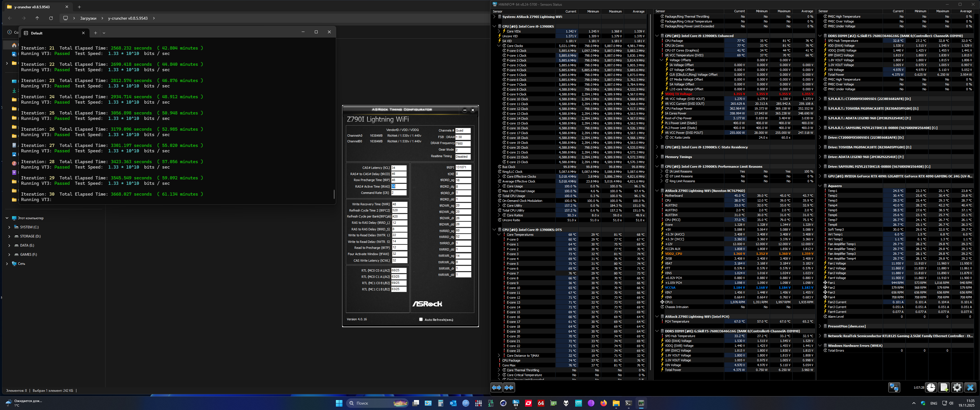Enable Auto Refresh(sec) checkbox
Screen dimensions: 980x410
(421, 319)
